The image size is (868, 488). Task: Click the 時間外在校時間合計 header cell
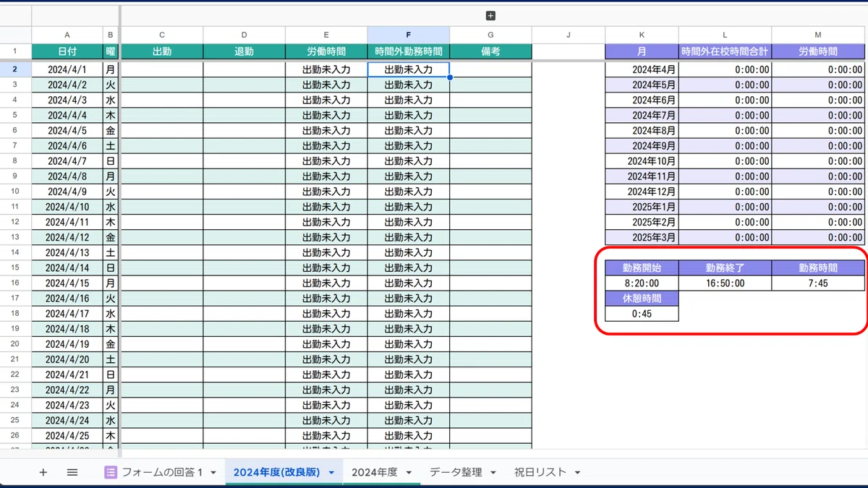point(725,52)
